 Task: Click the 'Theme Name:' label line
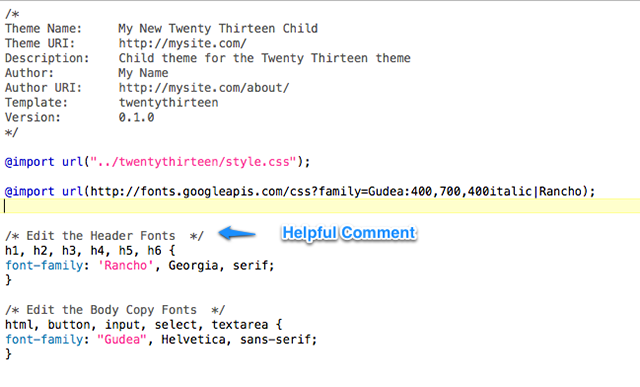43,29
